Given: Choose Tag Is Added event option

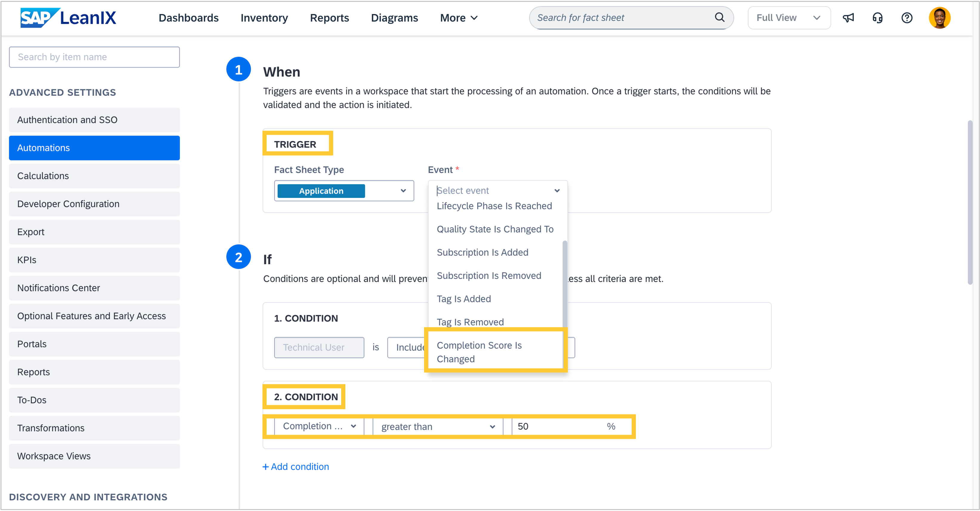Looking at the screenshot, I should [x=464, y=299].
